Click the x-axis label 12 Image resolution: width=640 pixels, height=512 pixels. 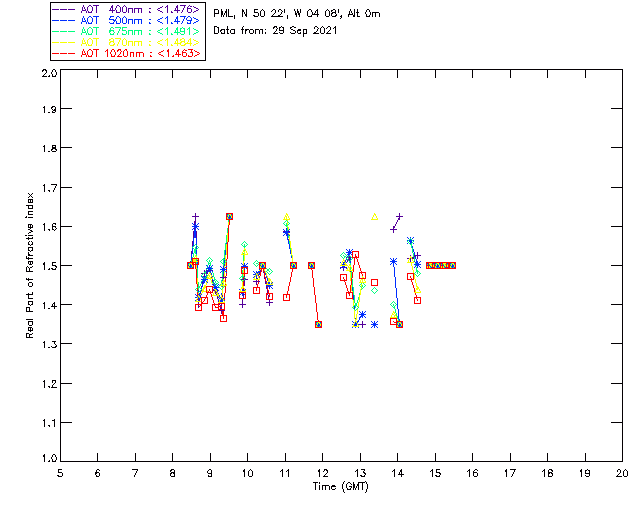pyautogui.click(x=322, y=473)
